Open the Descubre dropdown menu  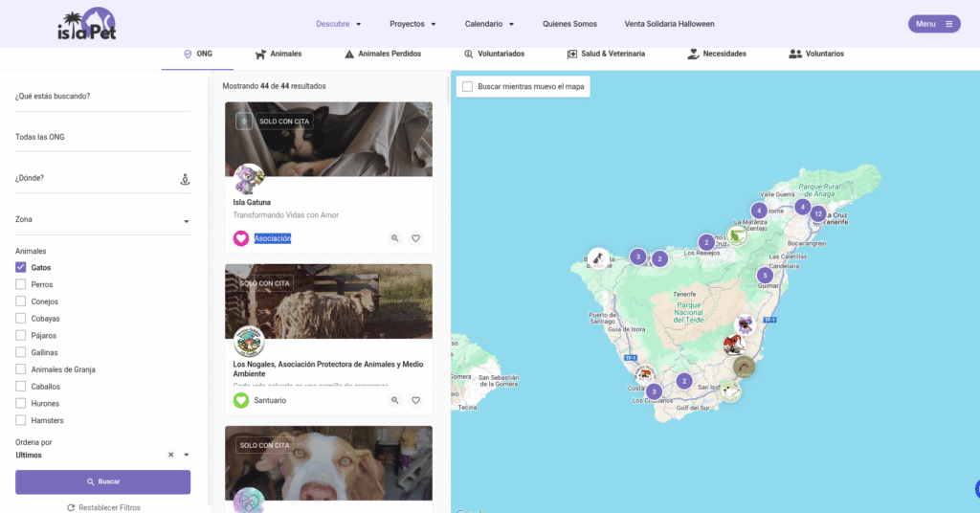[x=339, y=24]
